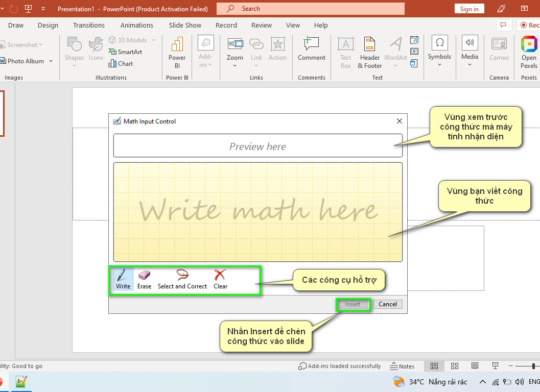The width and height of the screenshot is (540, 392).
Task: Open the Shapes gallery
Action: coord(74,51)
